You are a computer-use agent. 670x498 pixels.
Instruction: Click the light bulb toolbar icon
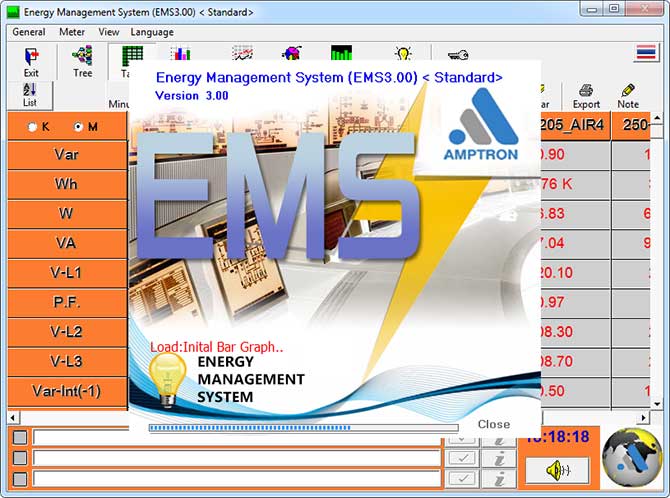(x=403, y=53)
